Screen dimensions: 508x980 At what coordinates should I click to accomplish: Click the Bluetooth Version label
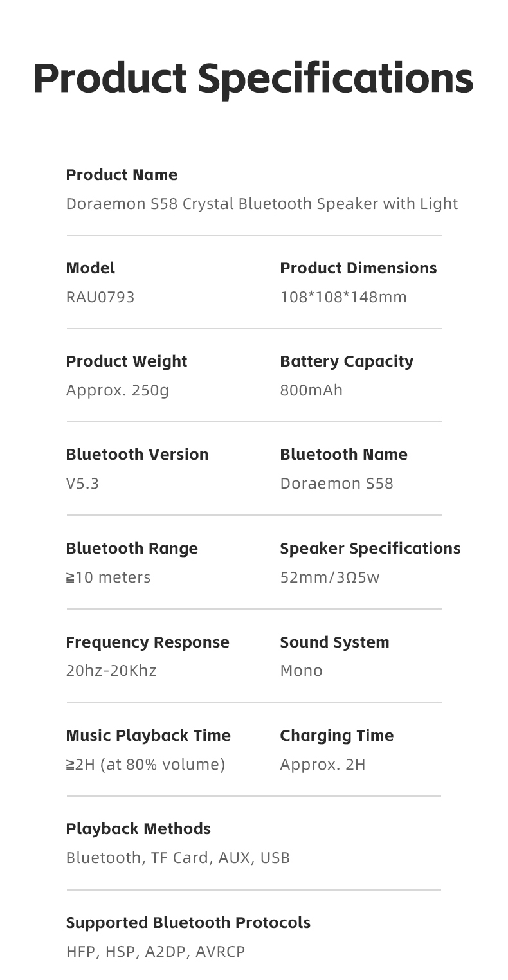pos(137,455)
